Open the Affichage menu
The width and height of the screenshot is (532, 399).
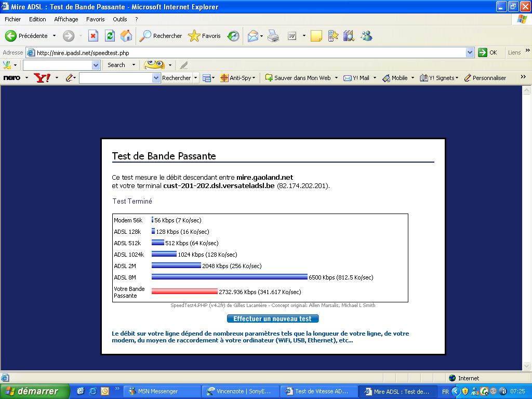click(66, 19)
